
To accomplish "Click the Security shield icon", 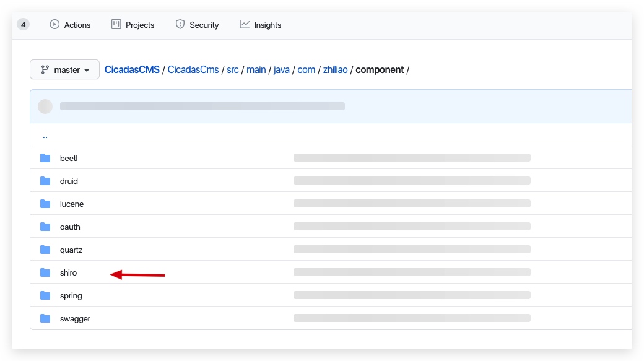I will (180, 25).
